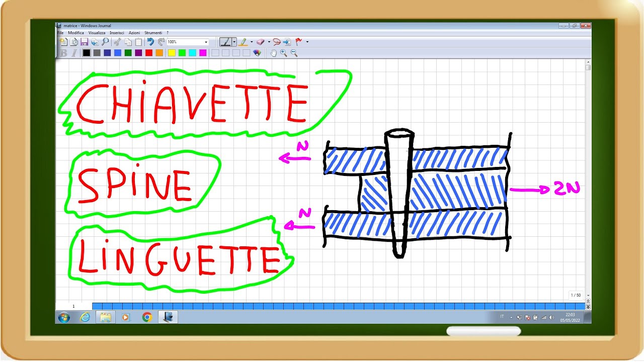Open File Explorer folder on taskbar
Viewport: 644px width, 362px height.
(x=106, y=317)
